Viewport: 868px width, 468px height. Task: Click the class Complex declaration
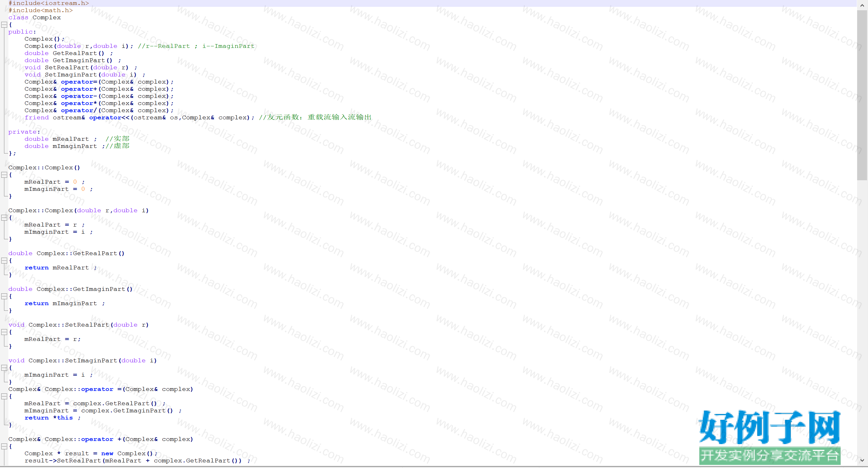pos(34,17)
